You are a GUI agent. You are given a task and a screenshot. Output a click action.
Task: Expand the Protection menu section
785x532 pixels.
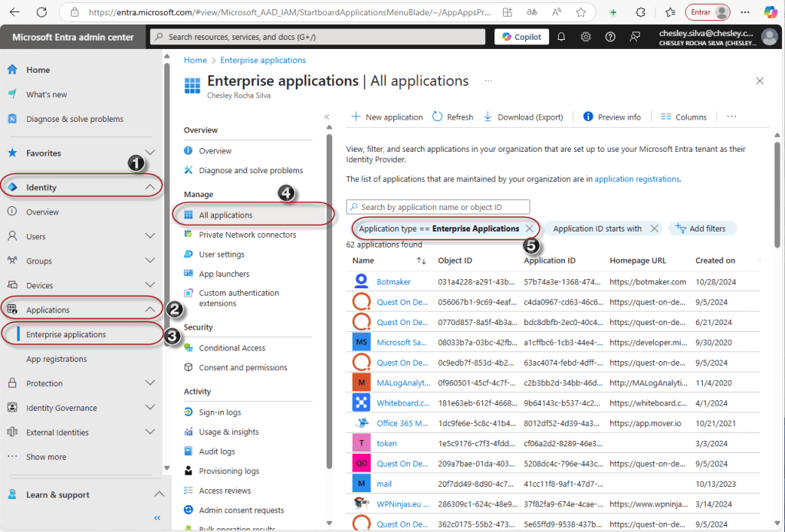tap(150, 383)
